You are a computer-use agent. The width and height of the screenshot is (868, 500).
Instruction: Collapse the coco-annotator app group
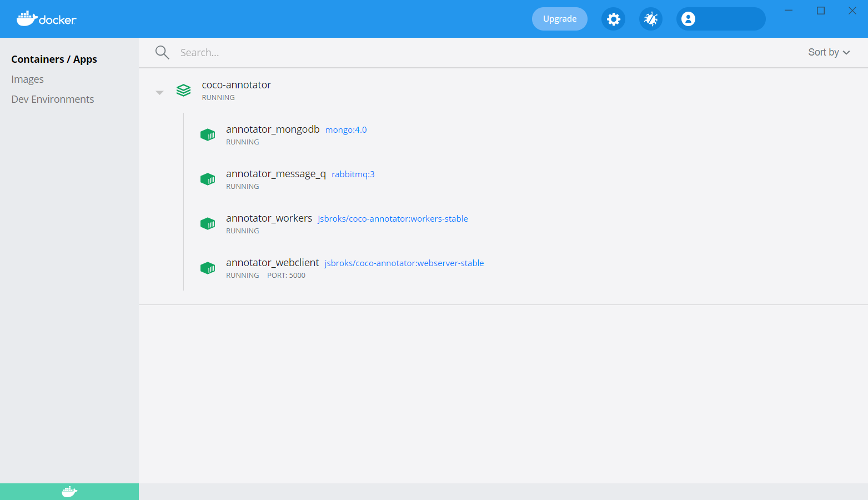[x=159, y=92]
